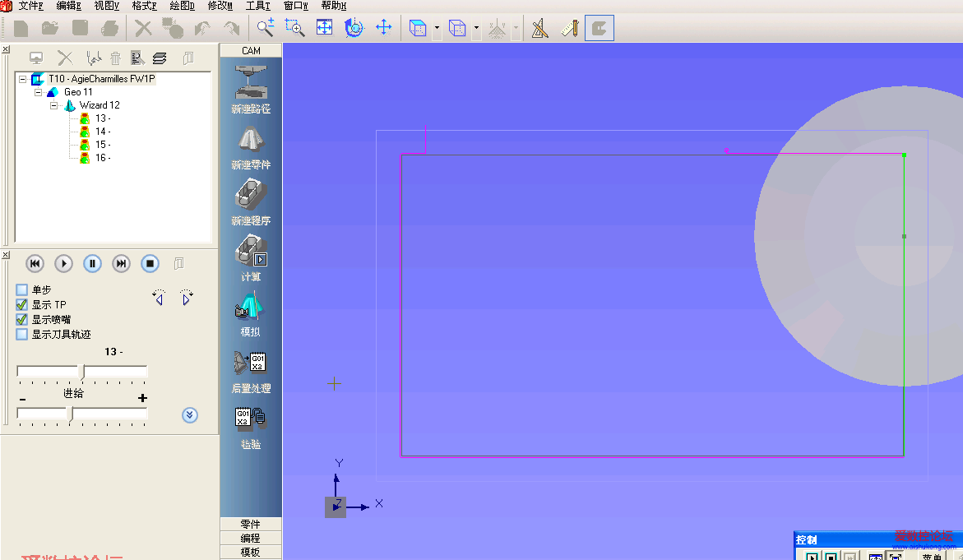Viewport: 963px width, 560px height.
Task: Open dropdown arrow beside blue view cube
Action: pos(437,28)
